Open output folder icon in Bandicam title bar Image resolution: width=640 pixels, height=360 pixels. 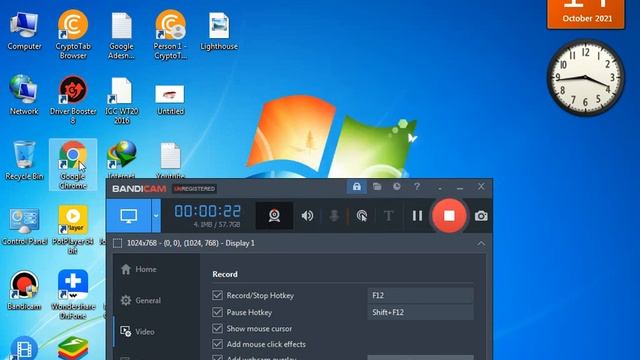[377, 187]
